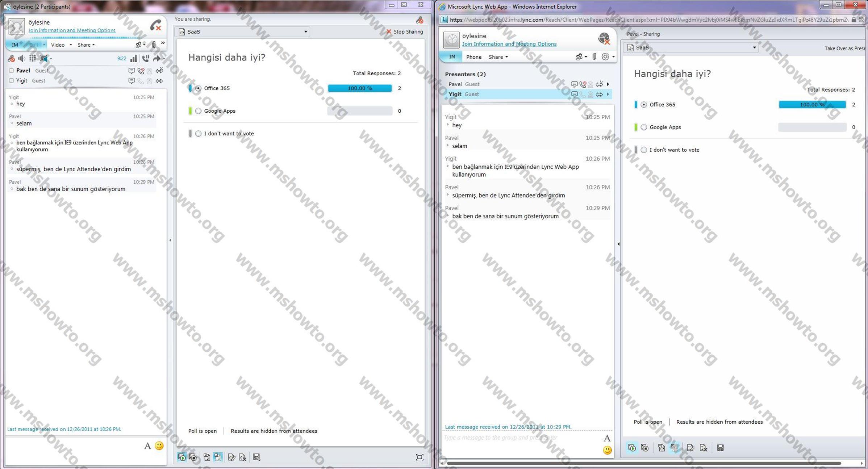Select 'I don't want to vote' in Lync client
This screenshot has height=469, width=868.
pos(198,134)
